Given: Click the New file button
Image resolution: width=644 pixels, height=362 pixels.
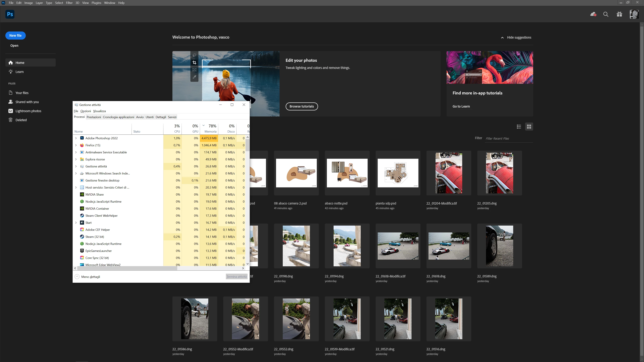Looking at the screenshot, I should (15, 36).
